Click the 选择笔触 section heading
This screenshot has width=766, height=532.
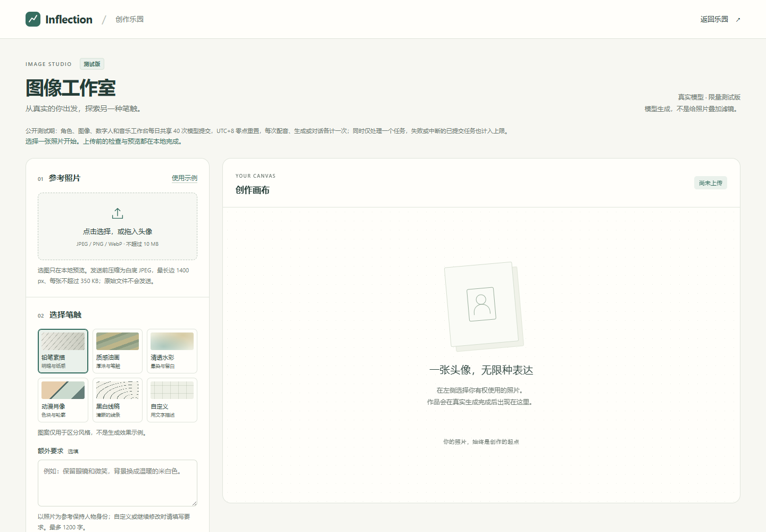coord(65,315)
